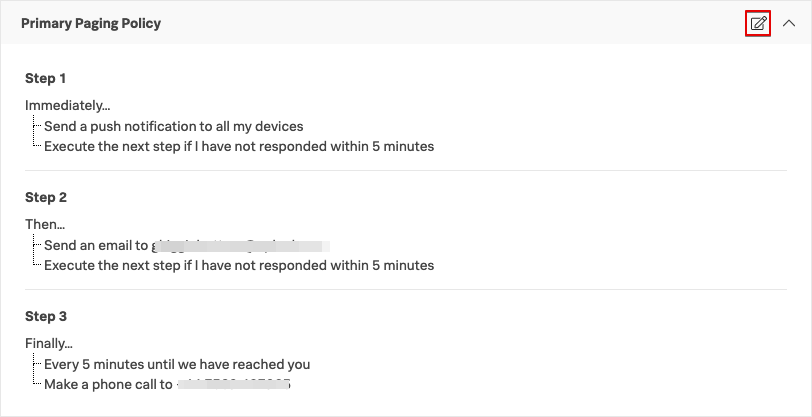Viewport: 812px width, 417px height.
Task: Click the edit pencil icon for paging policy
Action: (x=759, y=23)
